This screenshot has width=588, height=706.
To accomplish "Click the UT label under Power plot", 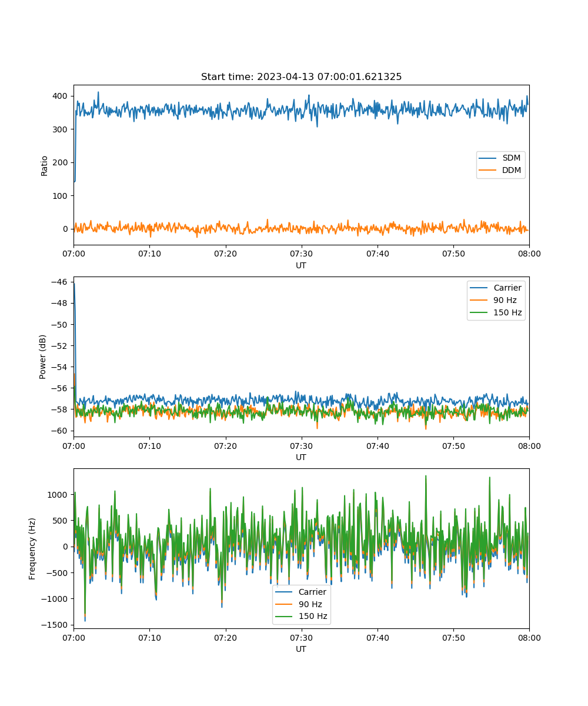I will coord(301,457).
